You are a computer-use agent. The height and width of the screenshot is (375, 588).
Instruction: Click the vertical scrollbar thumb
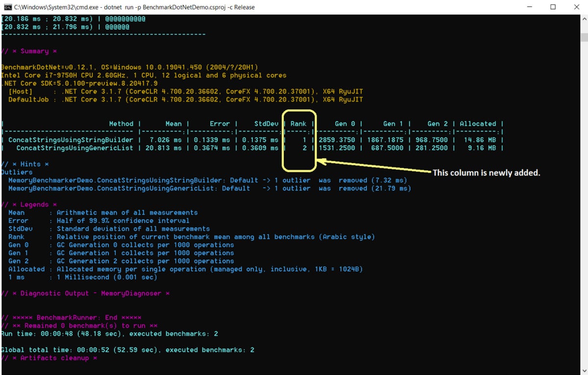pos(584,38)
